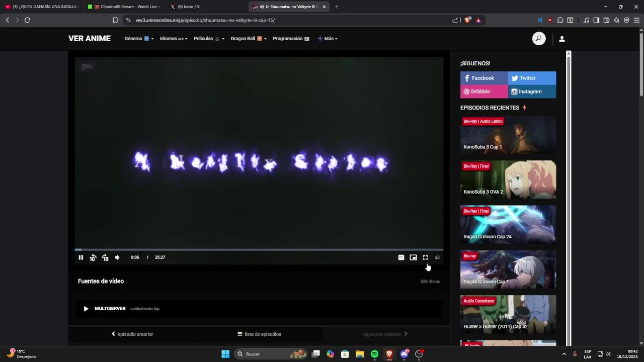The height and width of the screenshot is (362, 644).
Task: Open the KonoSuba 3 OVA 2 episode
Action: pyautogui.click(x=508, y=179)
